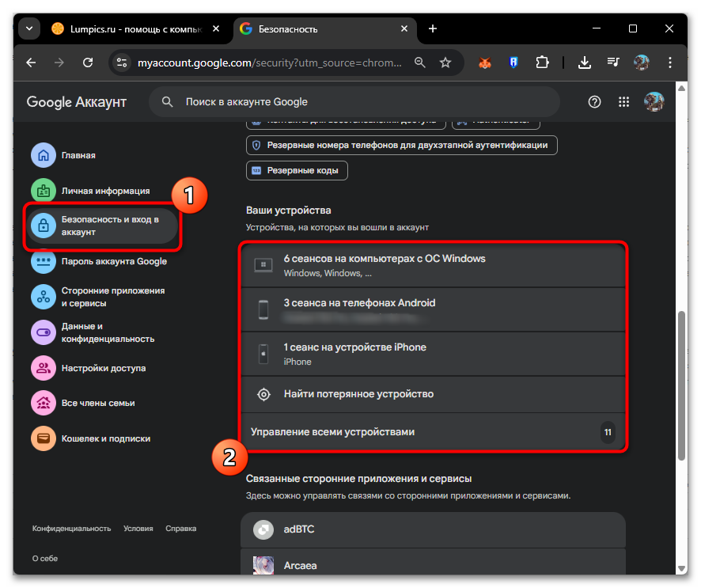Viewport: 701px width, 588px height.
Task: Click scrollbar up arrow
Action: click(681, 88)
